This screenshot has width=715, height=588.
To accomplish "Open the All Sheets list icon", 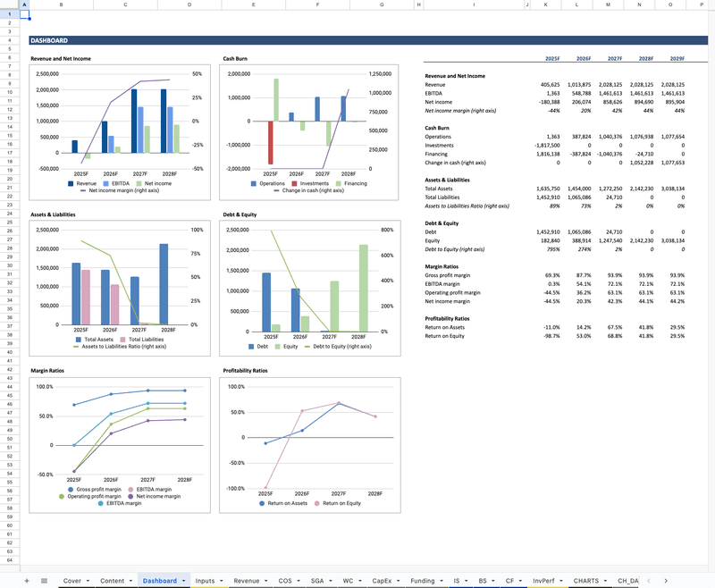I will click(44, 581).
